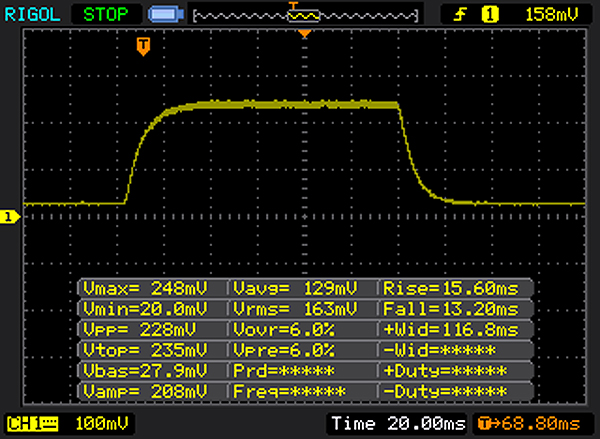This screenshot has width=600, height=439.
Task: Click the orange T trigger position marker in grid
Action: pos(143,47)
